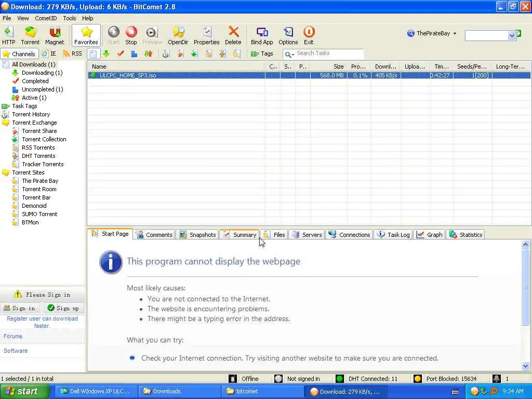Toggle the Favorites panel button
Screen dimensions: 532x399
[x=86, y=36]
